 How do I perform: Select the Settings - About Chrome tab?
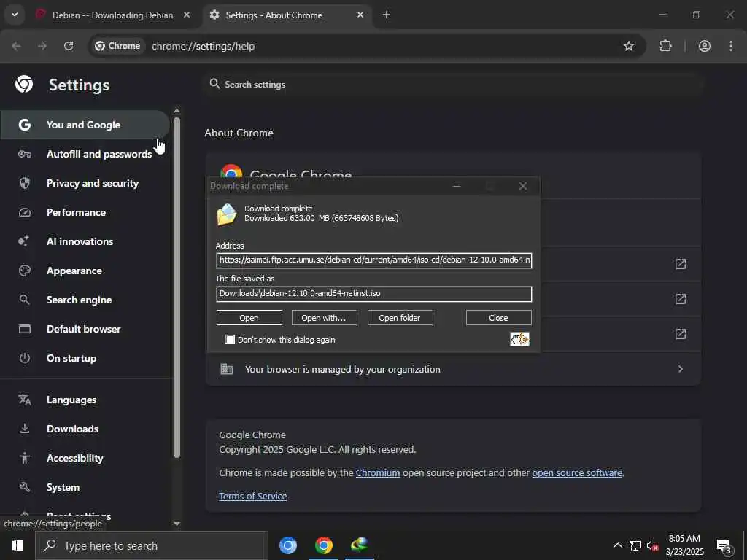tap(289, 15)
